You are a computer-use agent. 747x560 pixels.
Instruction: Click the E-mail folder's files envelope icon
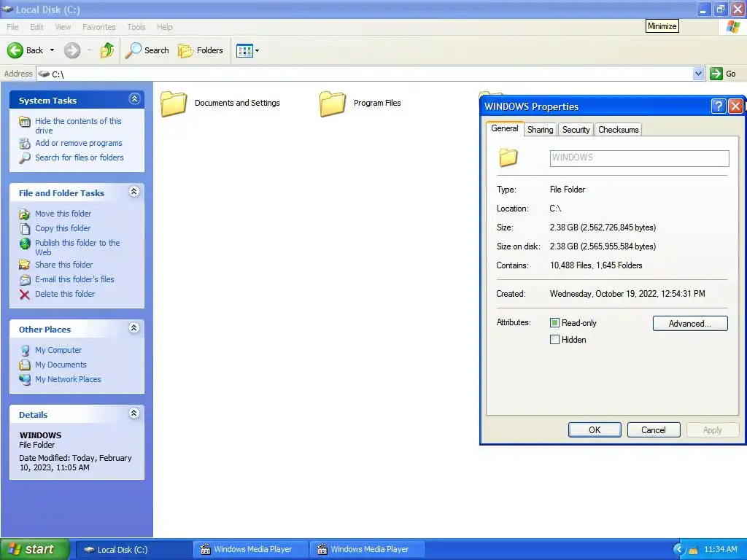point(25,279)
